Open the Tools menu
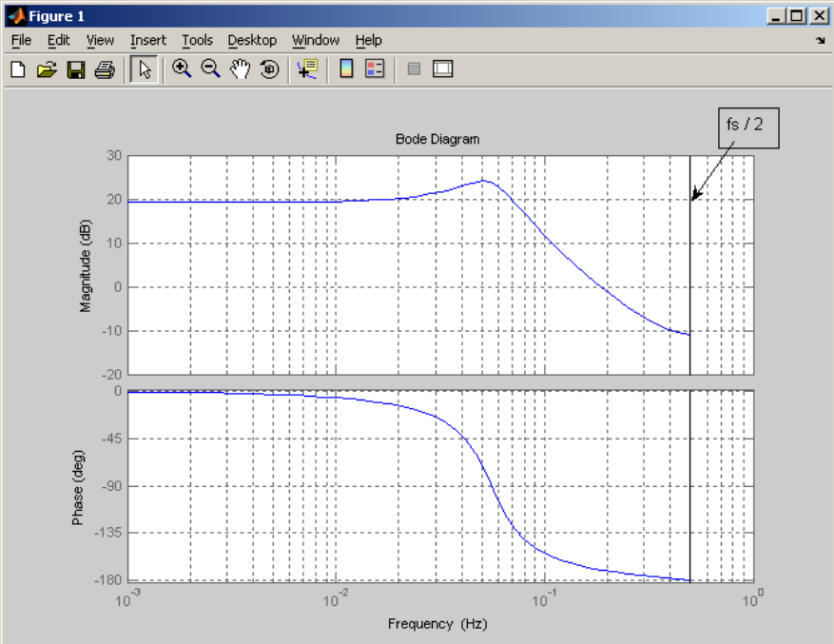This screenshot has height=644, width=834. click(x=198, y=41)
